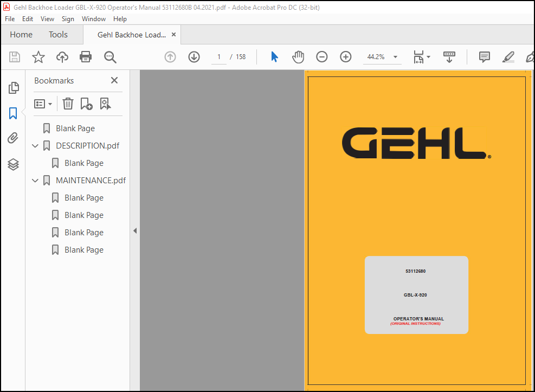Open bookmark options list dropdown
This screenshot has height=392, width=535.
(43, 104)
